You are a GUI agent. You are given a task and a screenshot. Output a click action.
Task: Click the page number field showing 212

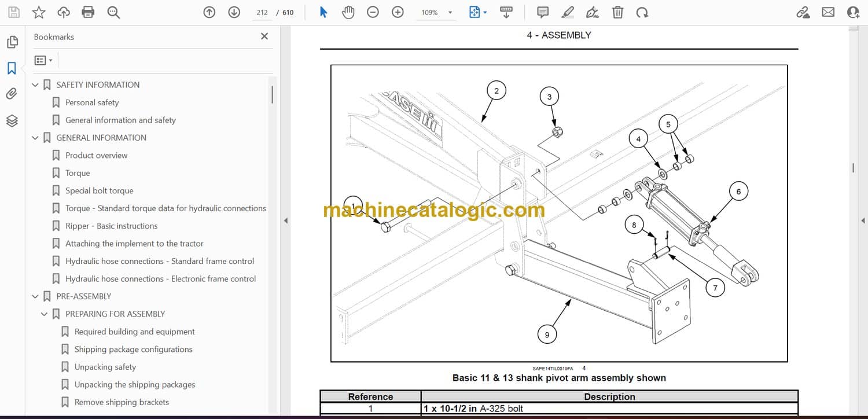coord(262,12)
